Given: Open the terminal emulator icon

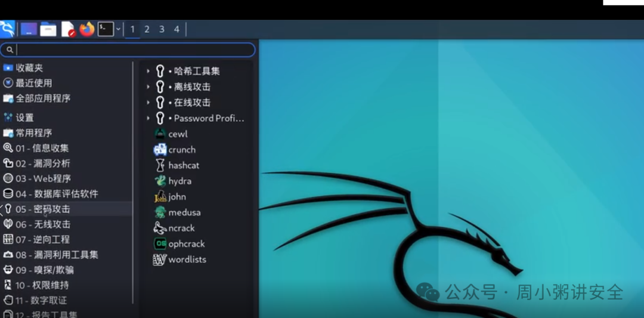Looking at the screenshot, I should pos(106,29).
